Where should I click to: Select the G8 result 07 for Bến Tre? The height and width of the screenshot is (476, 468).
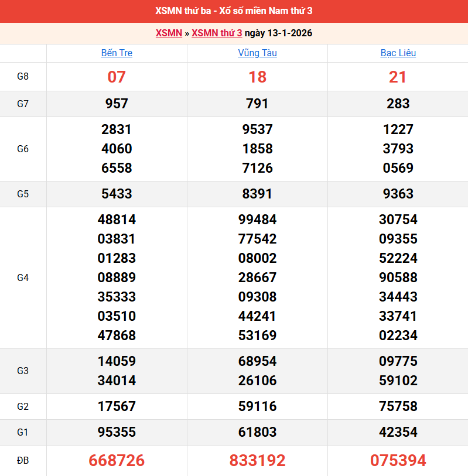117,77
